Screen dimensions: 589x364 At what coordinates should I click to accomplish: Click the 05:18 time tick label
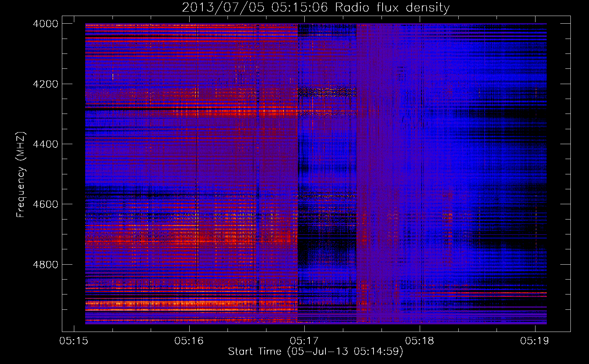[x=420, y=341]
